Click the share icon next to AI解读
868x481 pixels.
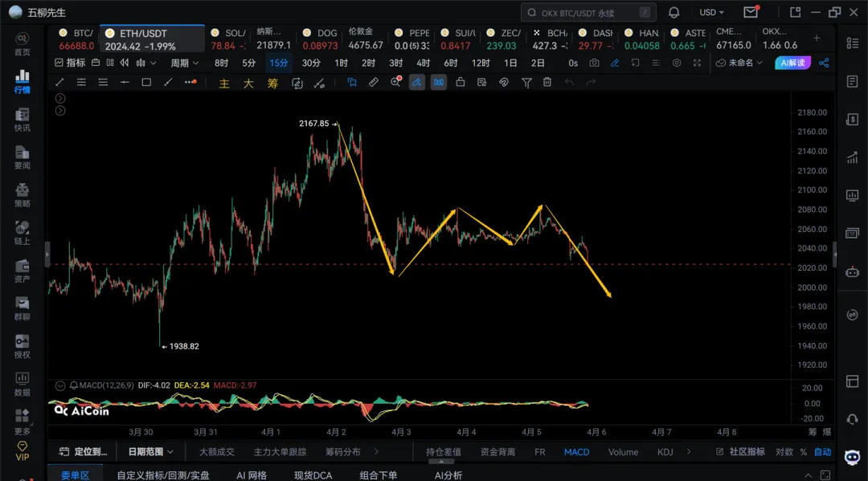click(x=824, y=63)
